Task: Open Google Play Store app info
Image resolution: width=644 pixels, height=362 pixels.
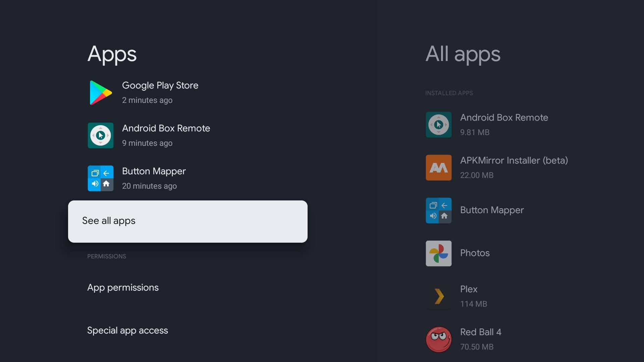Action: click(160, 93)
